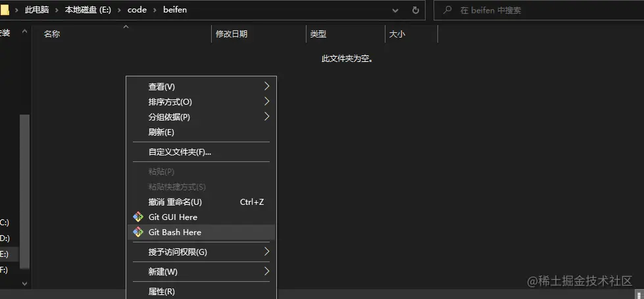Click beifen in address breadcrumb

pyautogui.click(x=175, y=10)
